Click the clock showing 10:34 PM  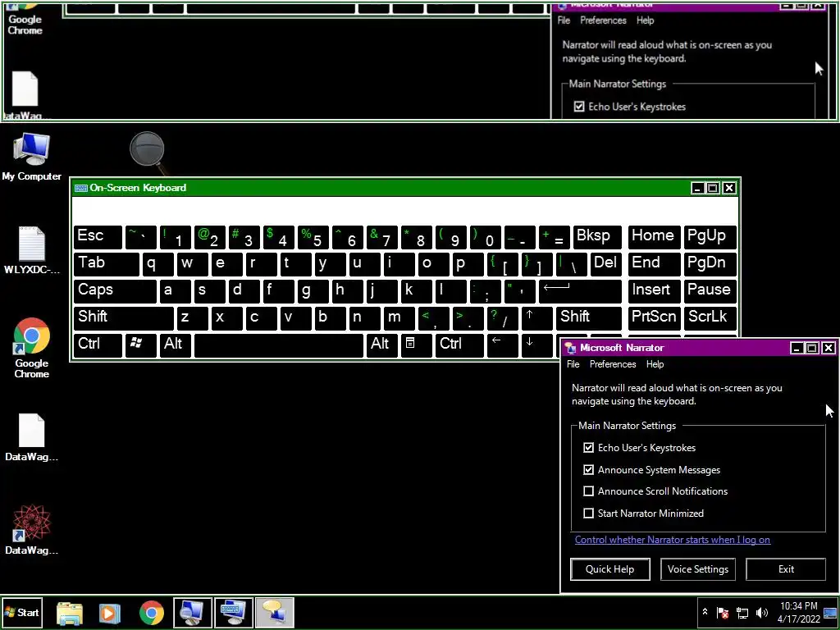coord(799,612)
